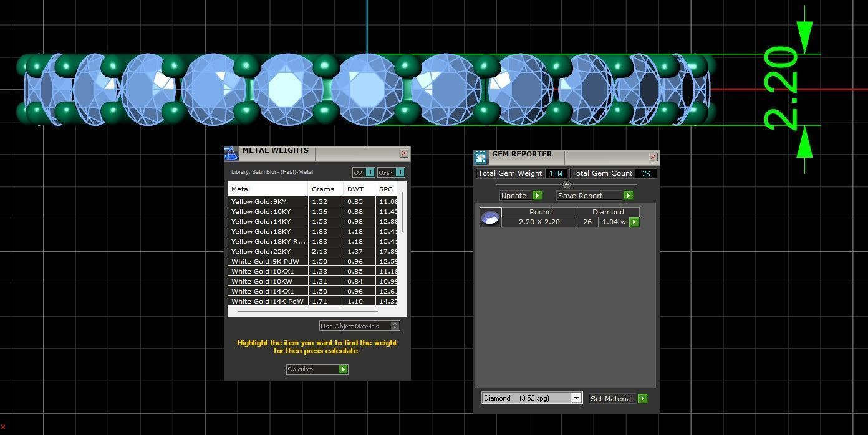868x435 pixels.
Task: Click the Total Gem Weight value 1.04
Action: tap(556, 173)
